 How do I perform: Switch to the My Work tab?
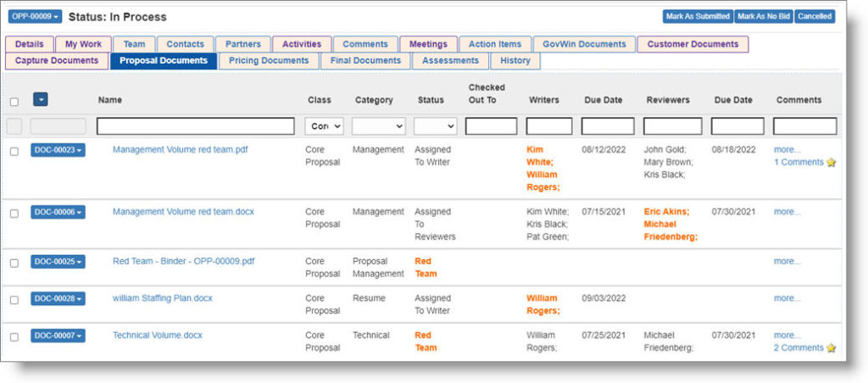[x=84, y=44]
